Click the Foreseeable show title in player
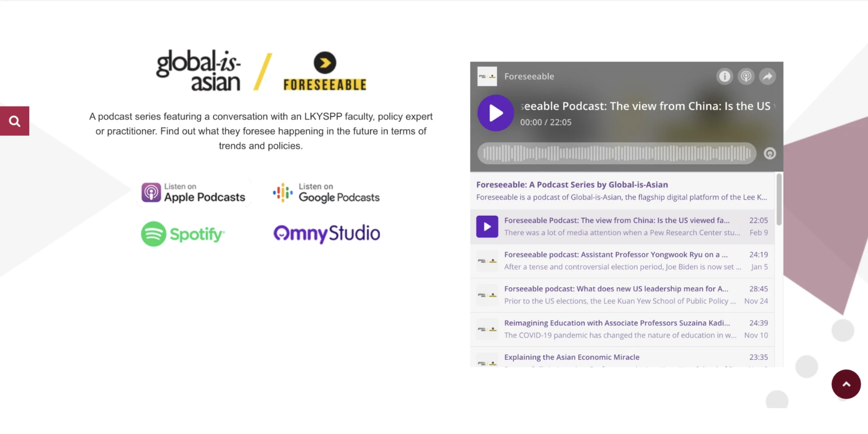868x434 pixels. pyautogui.click(x=529, y=76)
